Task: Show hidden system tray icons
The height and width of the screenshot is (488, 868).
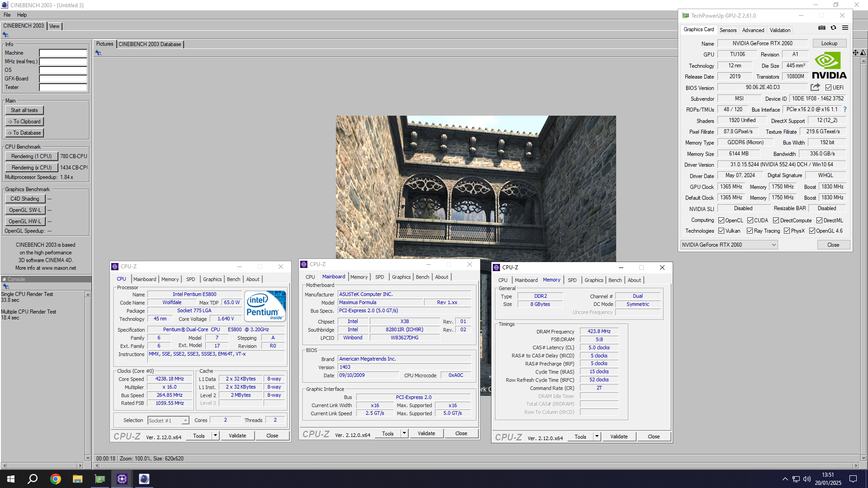Action: (785, 479)
